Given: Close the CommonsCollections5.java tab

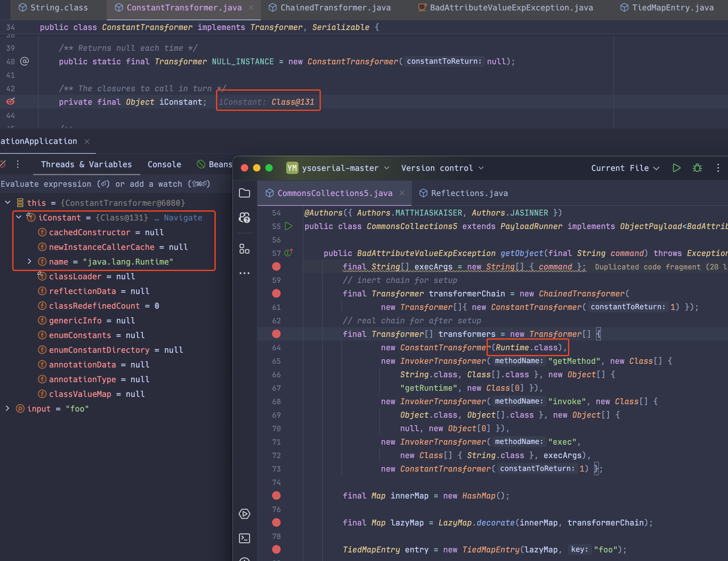Looking at the screenshot, I should point(402,193).
